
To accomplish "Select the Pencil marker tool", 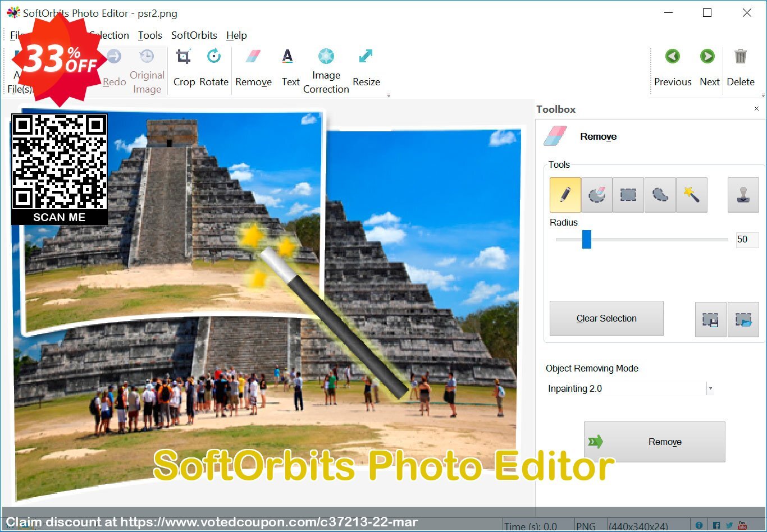I will pos(565,195).
